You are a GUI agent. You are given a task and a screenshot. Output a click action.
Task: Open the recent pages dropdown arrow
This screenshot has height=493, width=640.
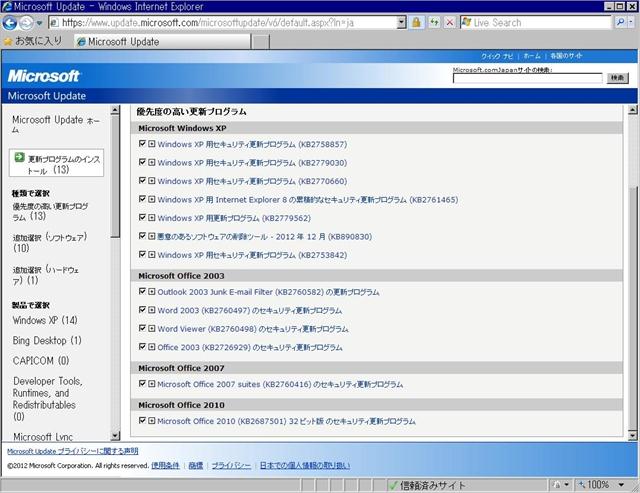pos(39,23)
